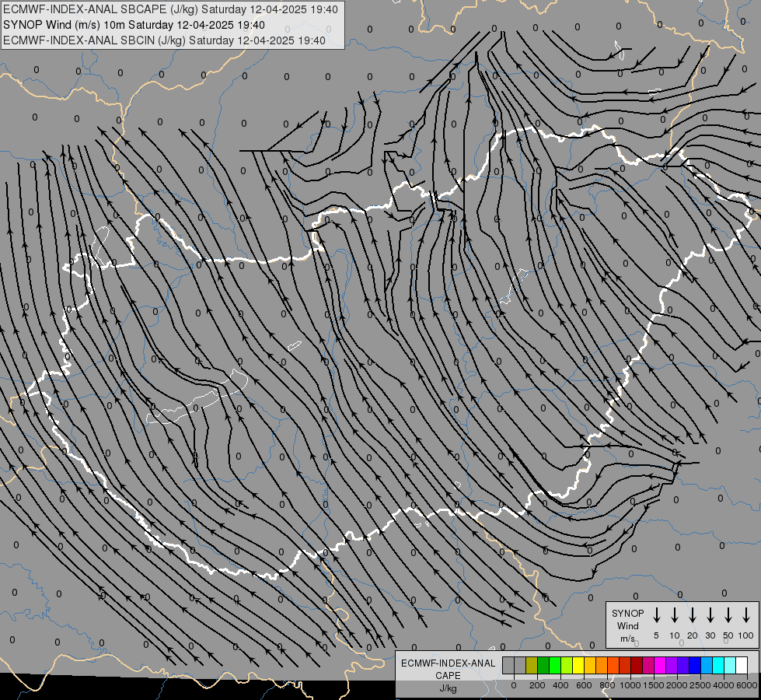Click the SYNOP Wind 10m title line
The height and width of the screenshot is (700, 761).
(134, 25)
